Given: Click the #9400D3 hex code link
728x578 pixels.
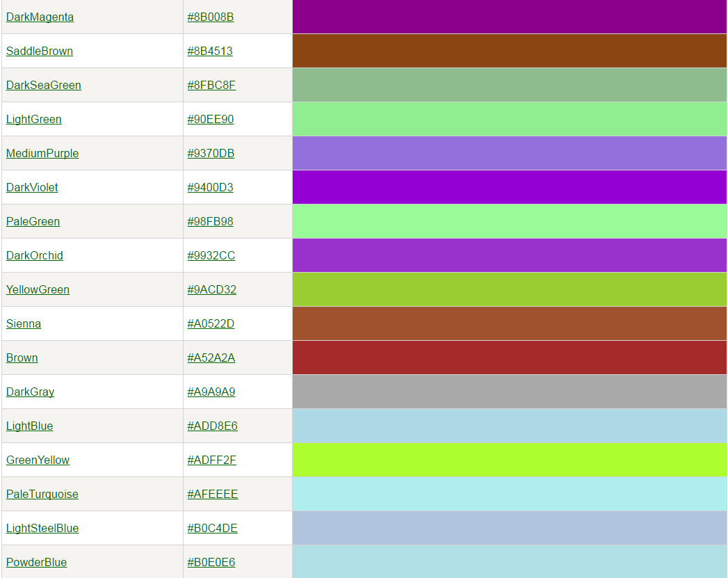Looking at the screenshot, I should pos(210,188).
